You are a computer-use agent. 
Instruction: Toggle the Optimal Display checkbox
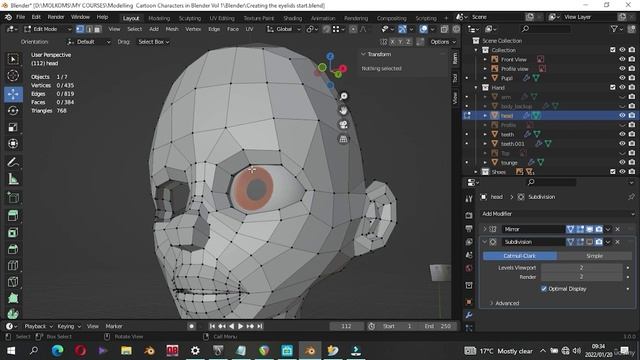point(544,289)
